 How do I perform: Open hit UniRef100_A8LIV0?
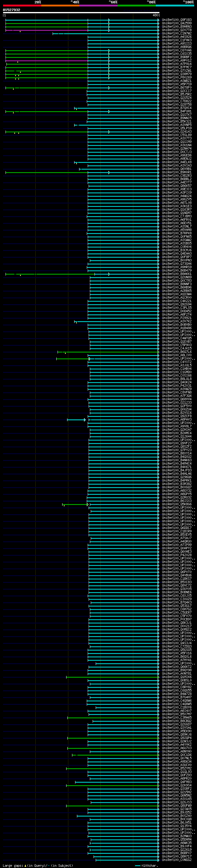click(177, 356)
